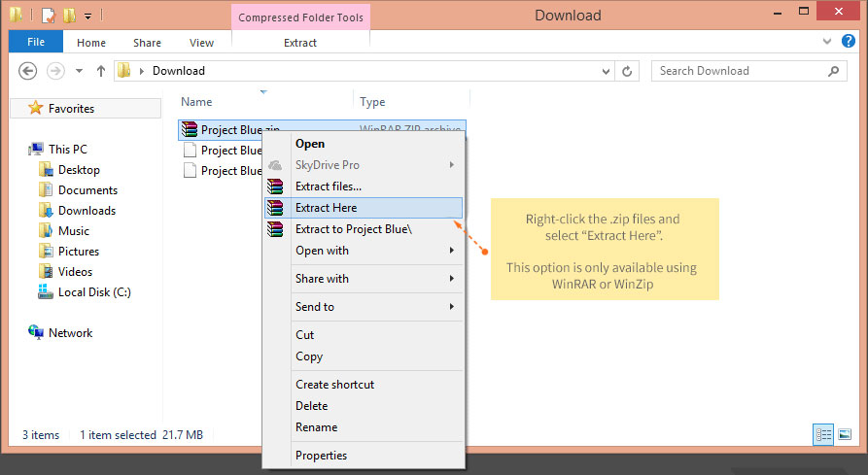Click the search magnifier icon
The height and width of the screenshot is (475, 868).
point(833,71)
